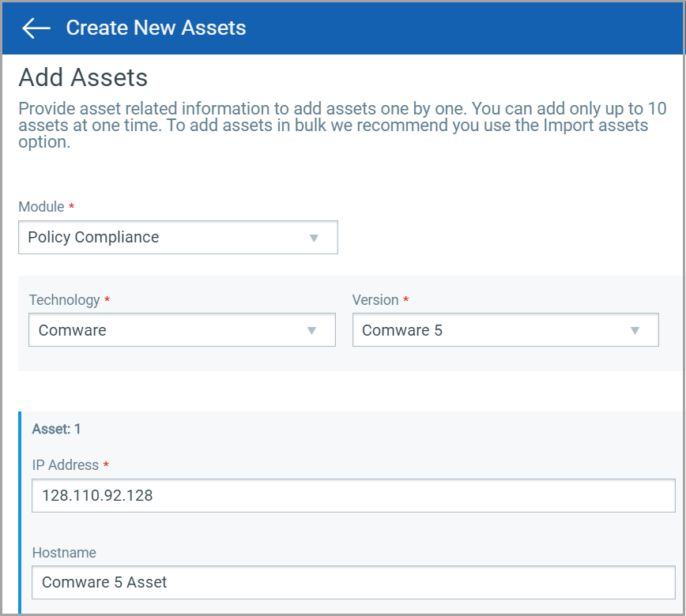Click the Asset: 1 label
This screenshot has width=686, height=616.
tap(56, 429)
